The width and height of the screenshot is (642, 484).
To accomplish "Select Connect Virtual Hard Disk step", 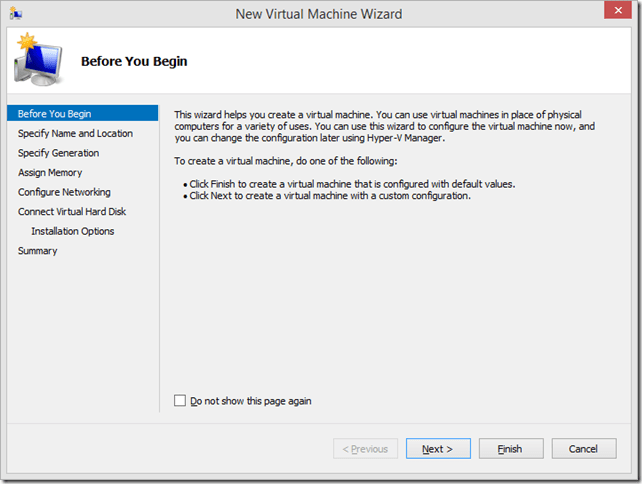I will tap(72, 212).
